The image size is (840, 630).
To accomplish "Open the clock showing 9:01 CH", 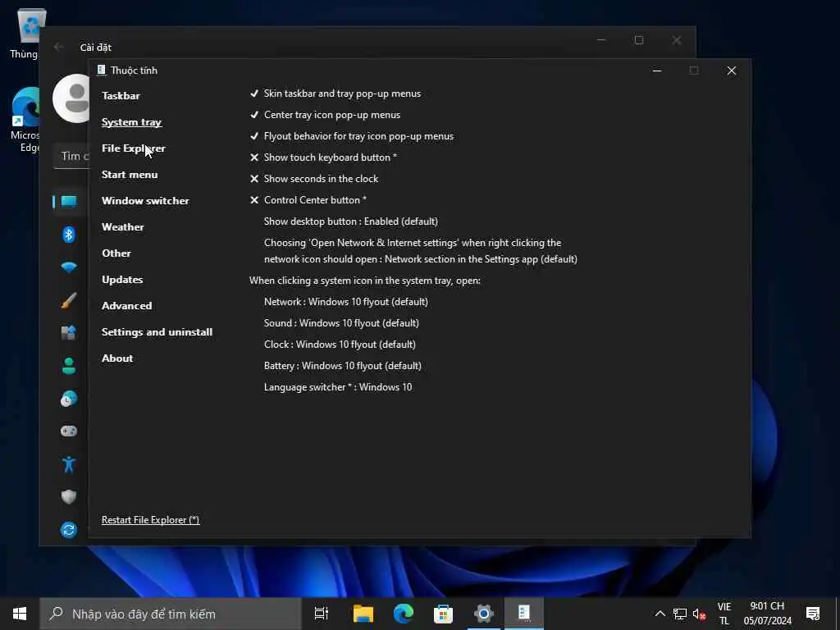I will tap(767, 614).
